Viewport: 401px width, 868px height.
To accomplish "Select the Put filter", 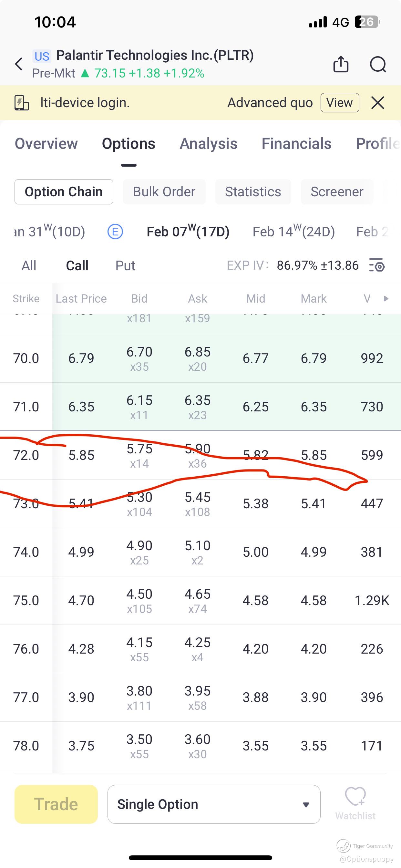I will point(125,265).
